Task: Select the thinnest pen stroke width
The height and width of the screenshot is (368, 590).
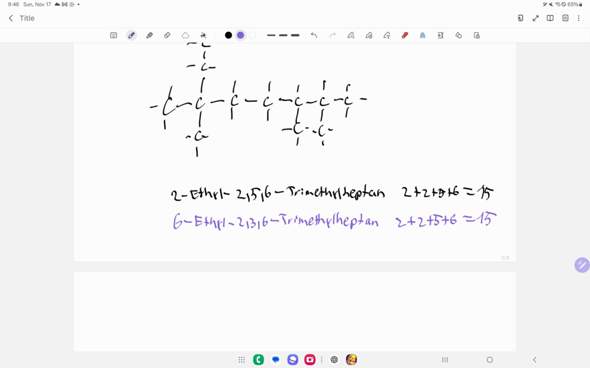Action: point(271,35)
